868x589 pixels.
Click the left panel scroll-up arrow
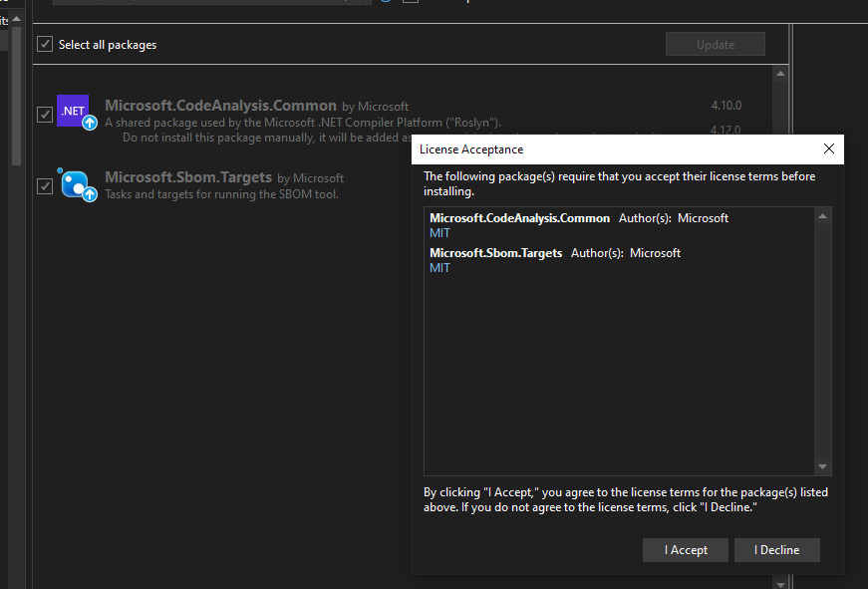(17, 19)
